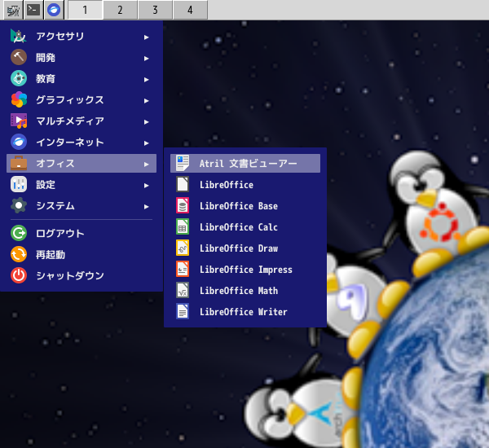The image size is (489, 448).
Task: Open the マルチメディア menu entry
Action: click(x=81, y=121)
